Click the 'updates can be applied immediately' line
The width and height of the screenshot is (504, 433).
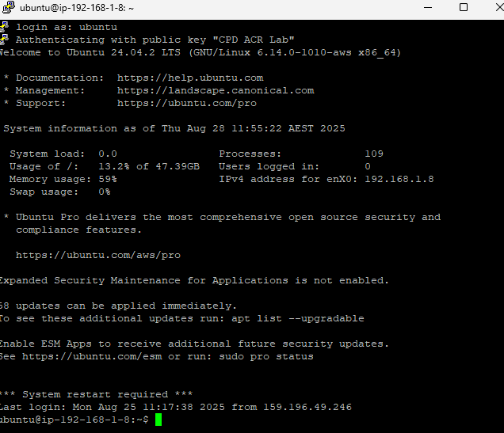pos(118,306)
